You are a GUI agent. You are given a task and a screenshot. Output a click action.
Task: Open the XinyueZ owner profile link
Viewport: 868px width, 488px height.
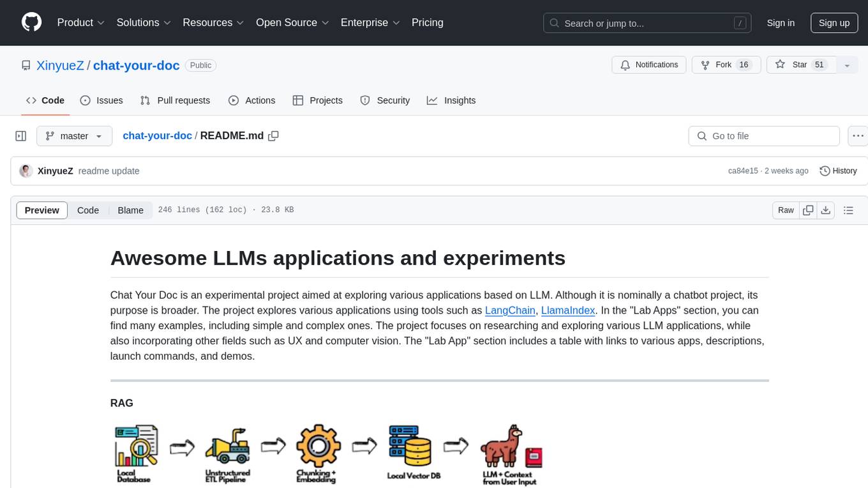[60, 65]
